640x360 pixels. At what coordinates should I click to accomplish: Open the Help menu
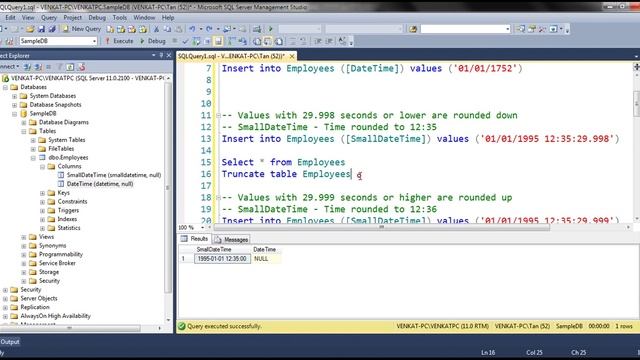[x=168, y=18]
